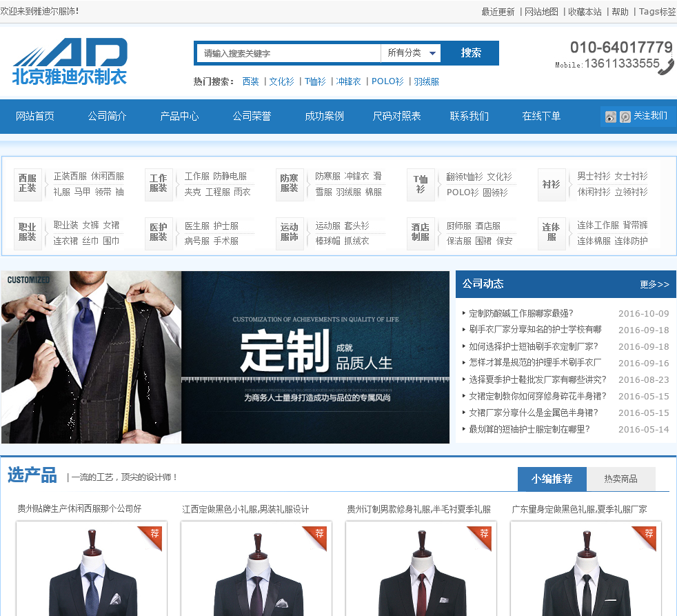Click hot search keyword 西装

pos(250,81)
